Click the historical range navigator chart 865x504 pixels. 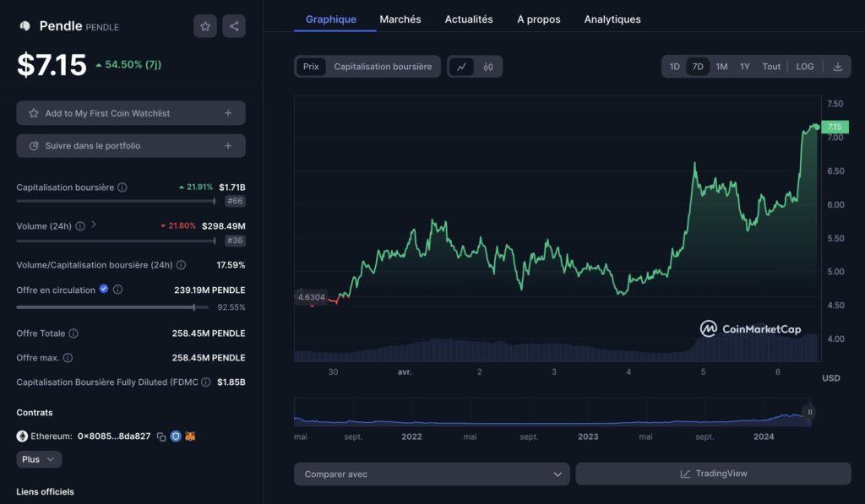click(552, 412)
